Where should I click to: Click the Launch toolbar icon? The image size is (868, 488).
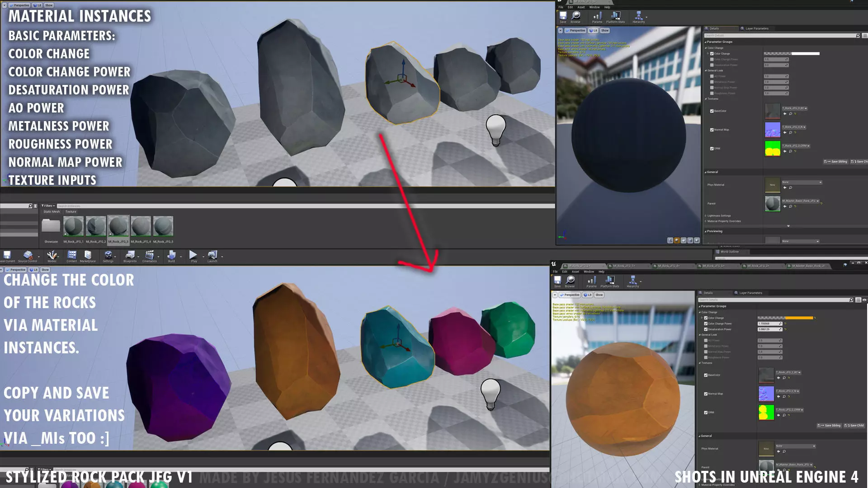click(212, 257)
